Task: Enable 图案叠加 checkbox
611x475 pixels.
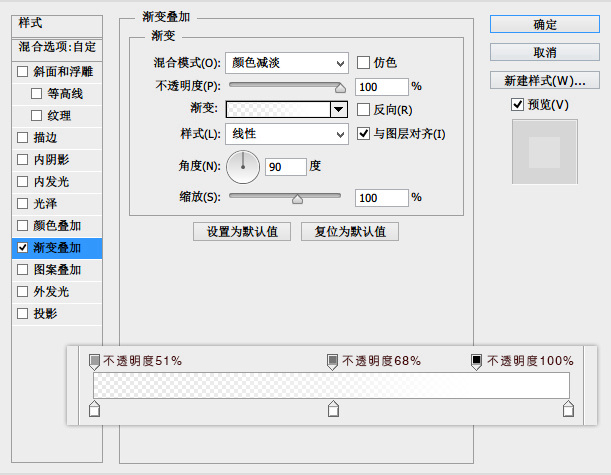Action: [23, 270]
